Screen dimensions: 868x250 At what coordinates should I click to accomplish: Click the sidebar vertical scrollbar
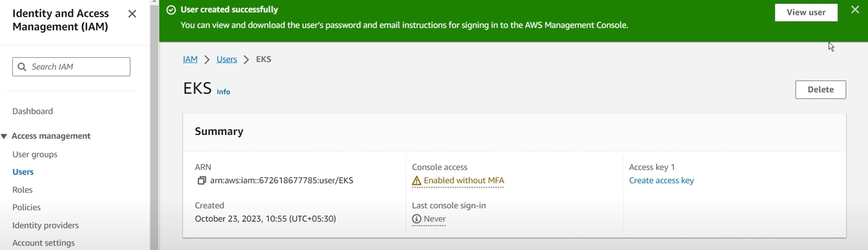[154, 125]
